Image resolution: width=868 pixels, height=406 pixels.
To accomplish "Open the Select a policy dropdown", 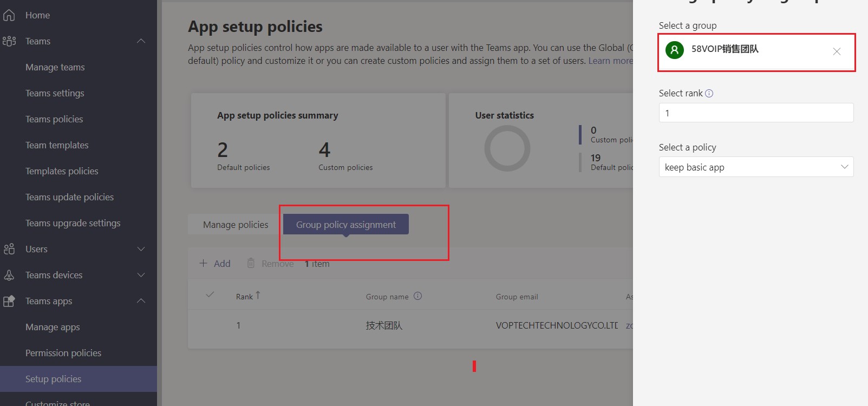I will coord(756,167).
